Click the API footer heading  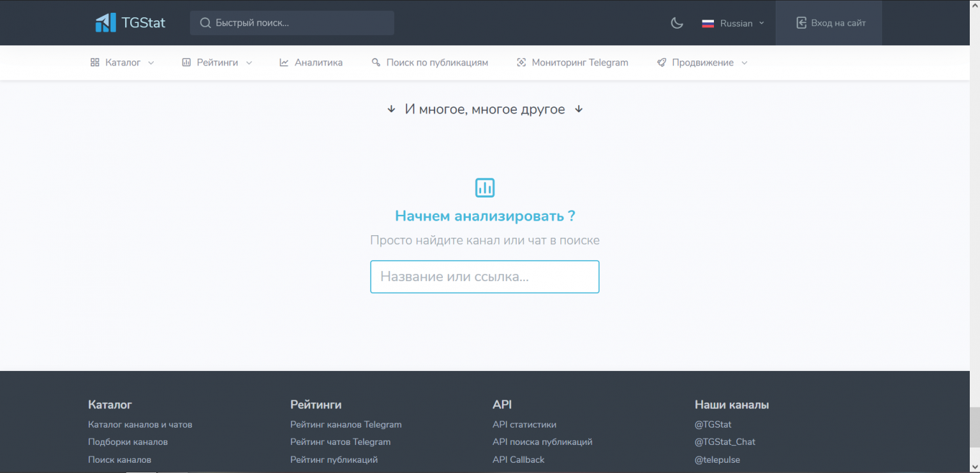(502, 405)
